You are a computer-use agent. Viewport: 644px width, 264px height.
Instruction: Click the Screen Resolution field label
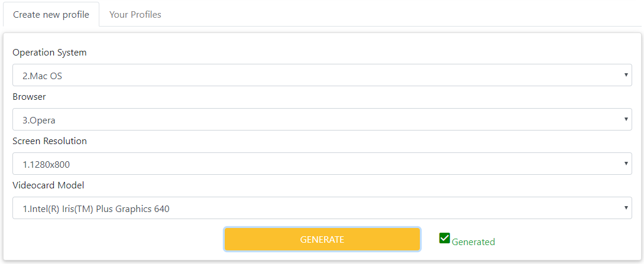coord(50,141)
